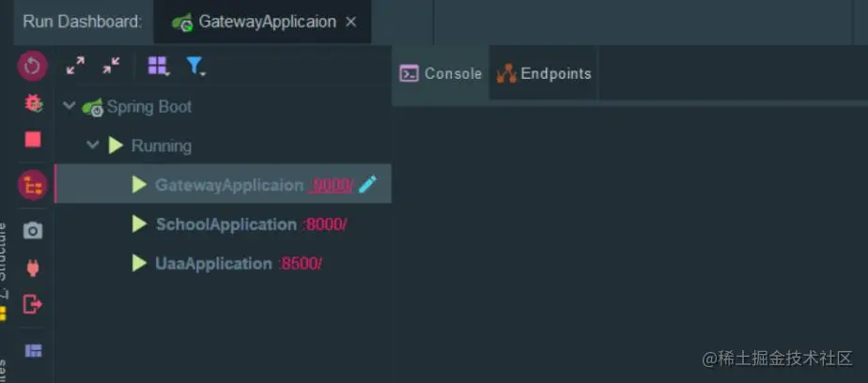Click the Spring Boot leaf icon in the tree
The height and width of the screenshot is (383, 868).
[x=92, y=107]
